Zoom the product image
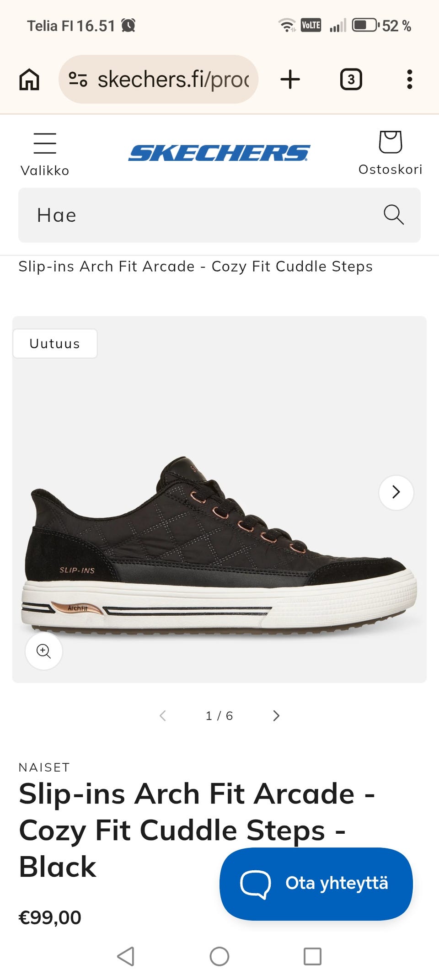 (x=44, y=650)
